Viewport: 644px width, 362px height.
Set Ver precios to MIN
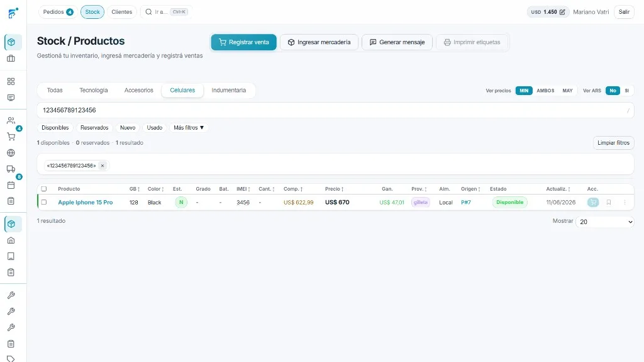pyautogui.click(x=524, y=91)
